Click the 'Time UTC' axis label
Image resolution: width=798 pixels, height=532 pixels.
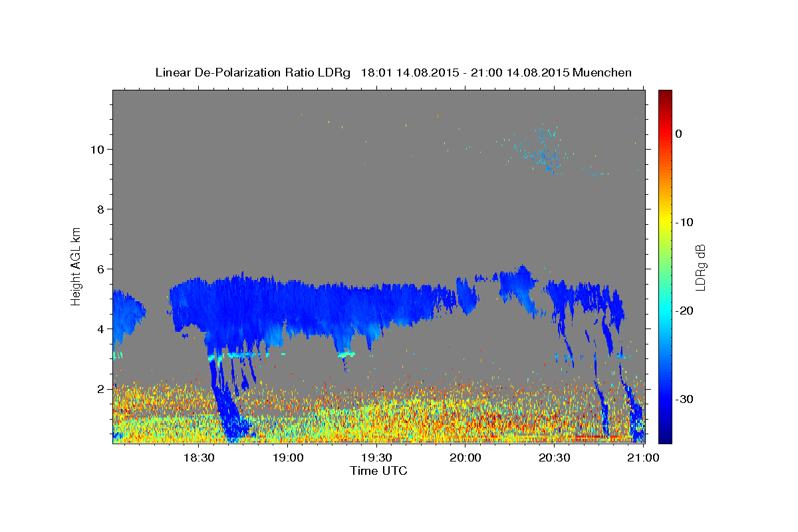coord(378,471)
